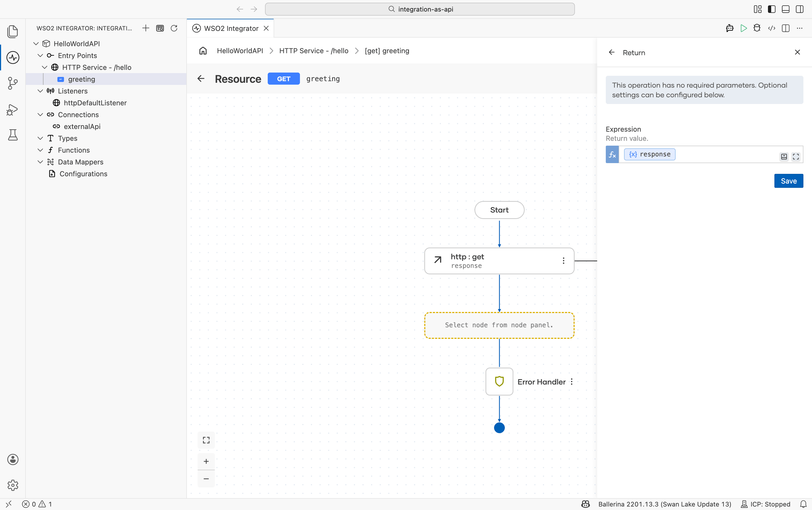Click the Error Handler shield node
This screenshot has height=510, width=812.
499,382
